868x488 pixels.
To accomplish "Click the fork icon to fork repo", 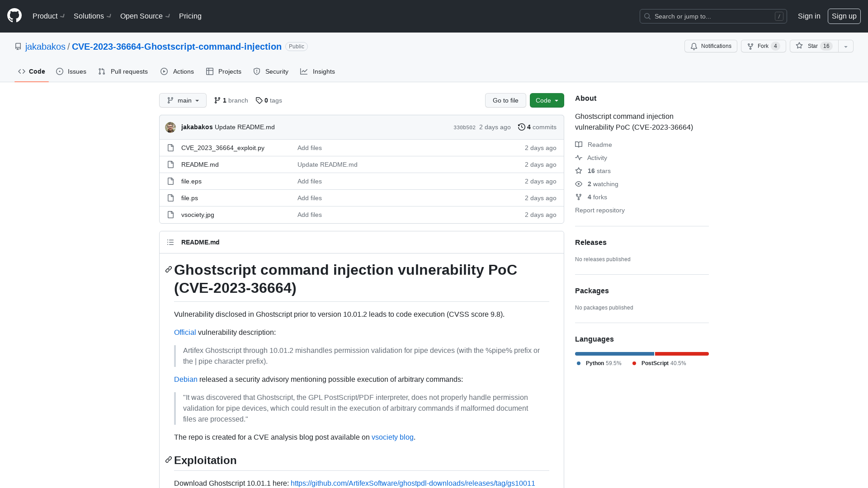I will coord(750,46).
